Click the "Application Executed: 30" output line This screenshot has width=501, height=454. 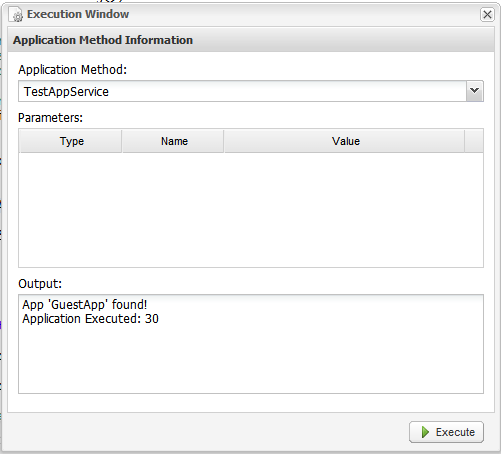pyautogui.click(x=90, y=319)
